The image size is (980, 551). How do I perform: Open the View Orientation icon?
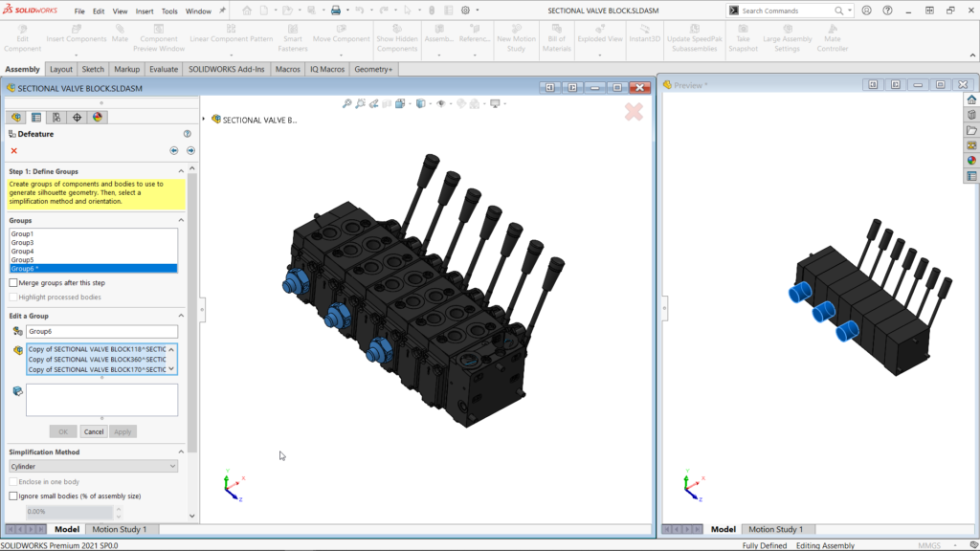pos(400,103)
